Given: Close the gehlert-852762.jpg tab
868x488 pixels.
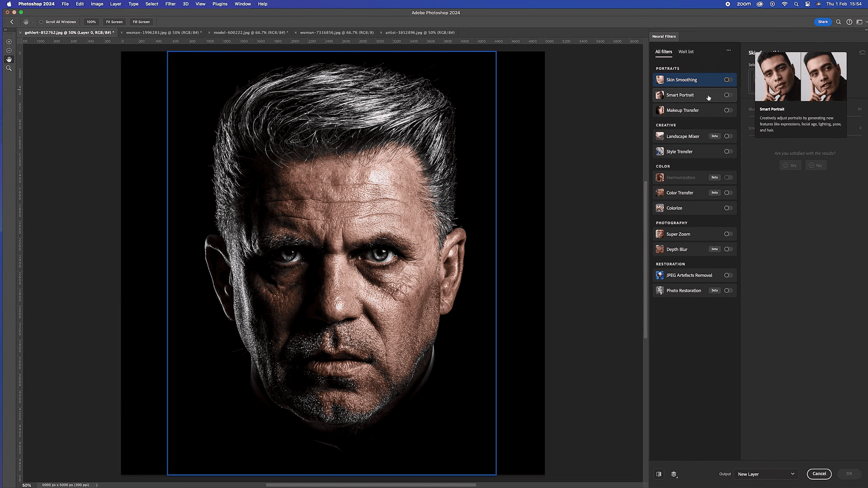Looking at the screenshot, I should (20, 33).
